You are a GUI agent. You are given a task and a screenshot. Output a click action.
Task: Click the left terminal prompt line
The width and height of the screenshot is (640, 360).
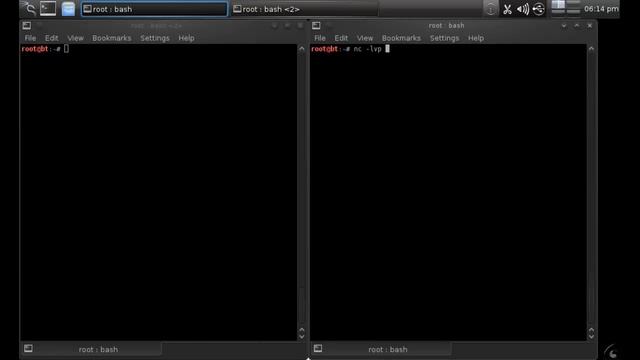(45, 49)
